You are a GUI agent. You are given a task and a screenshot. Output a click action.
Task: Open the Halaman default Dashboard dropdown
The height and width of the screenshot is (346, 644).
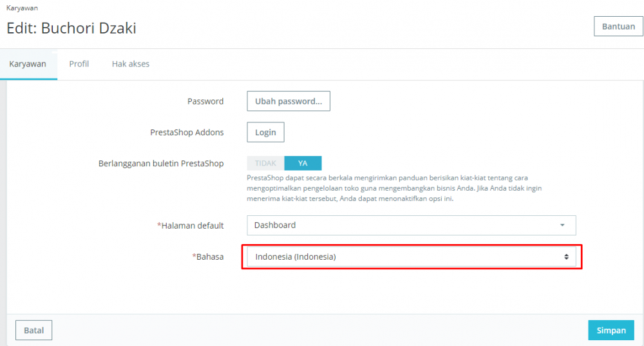point(411,226)
